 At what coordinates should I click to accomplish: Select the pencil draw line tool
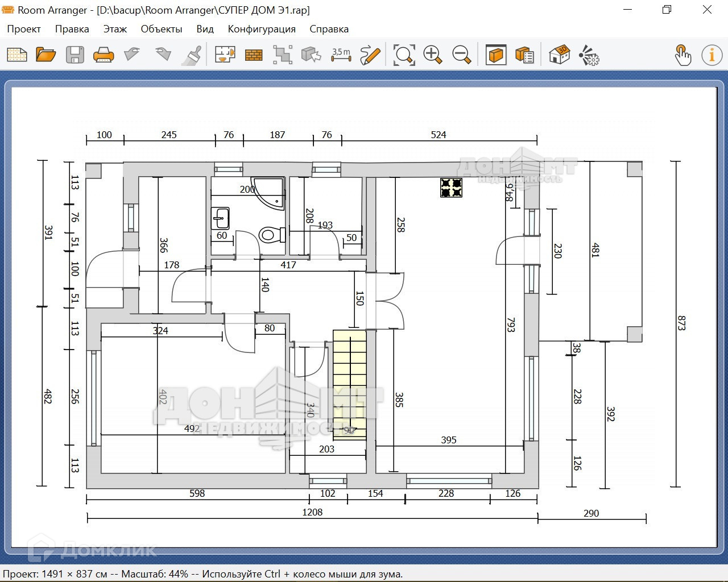click(x=370, y=55)
